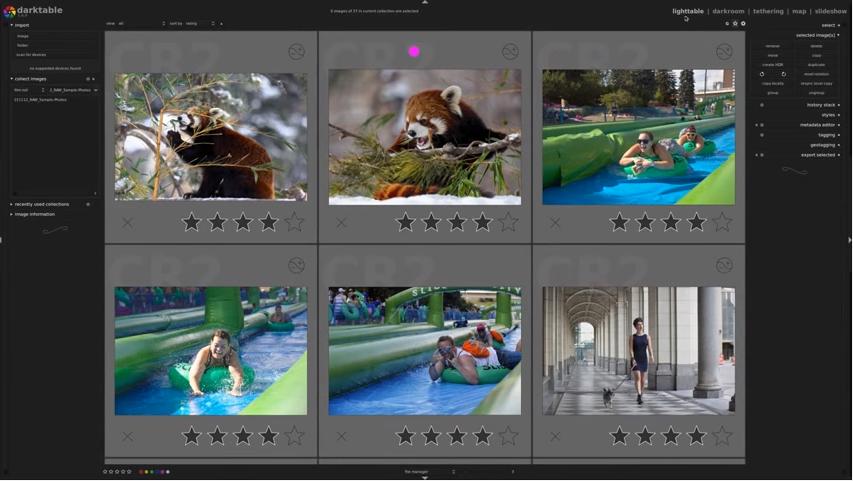
Task: Click the red color label in bottom bar
Action: [x=141, y=472]
